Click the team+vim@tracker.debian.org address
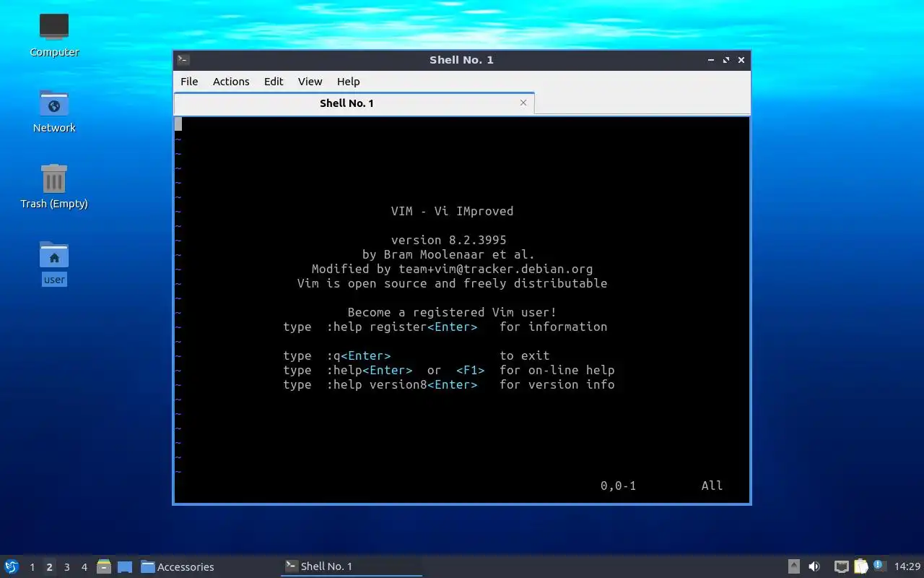924x578 pixels. [x=496, y=269]
